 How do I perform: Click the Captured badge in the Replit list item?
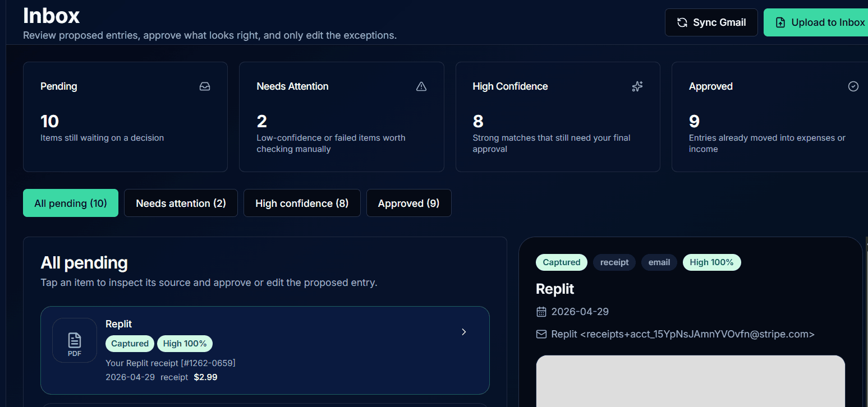click(x=130, y=344)
